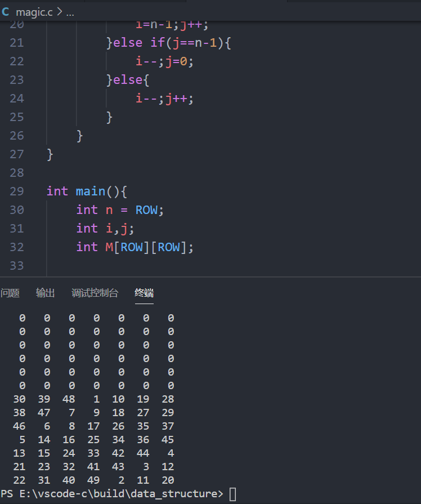Select the 终端 tab
Screen dimensions: 421x504
144,293
